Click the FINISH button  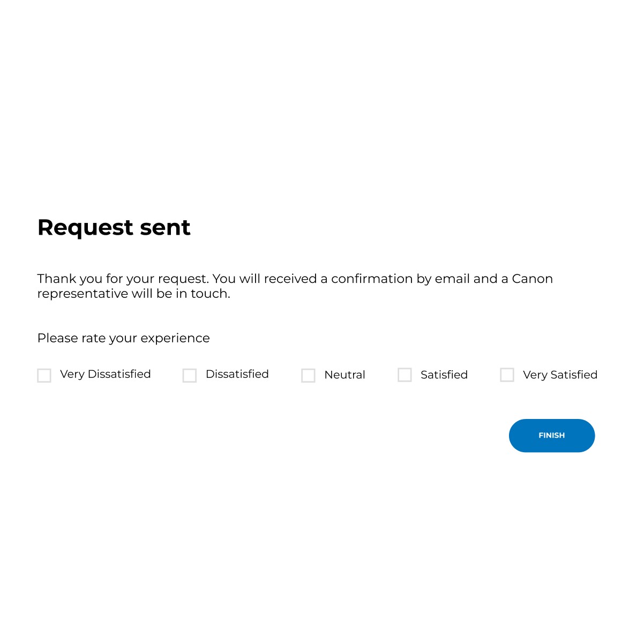click(x=552, y=436)
